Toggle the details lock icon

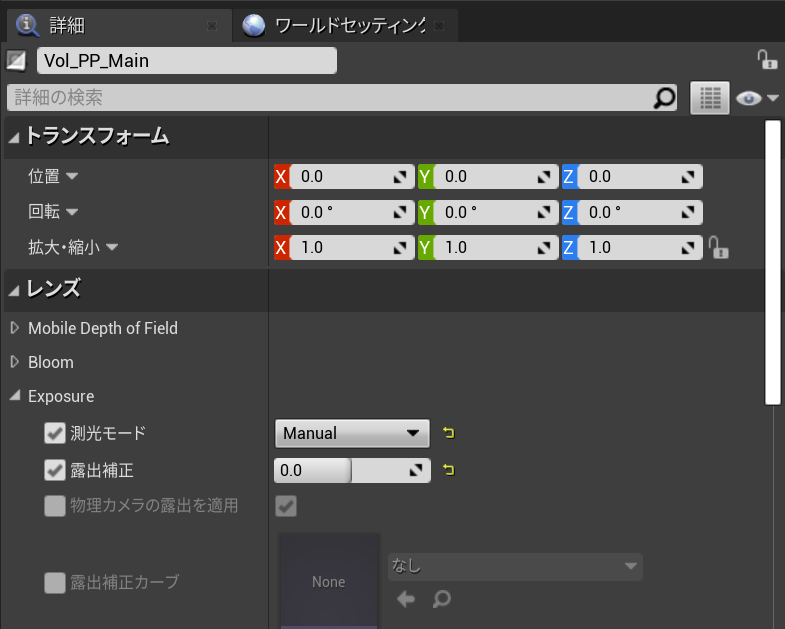click(767, 60)
